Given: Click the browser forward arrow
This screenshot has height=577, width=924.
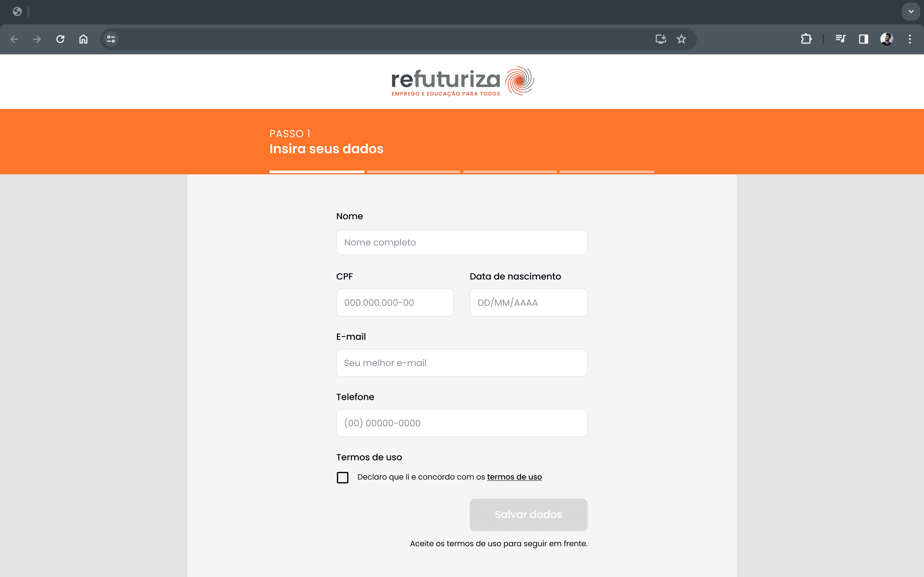Looking at the screenshot, I should tap(37, 39).
